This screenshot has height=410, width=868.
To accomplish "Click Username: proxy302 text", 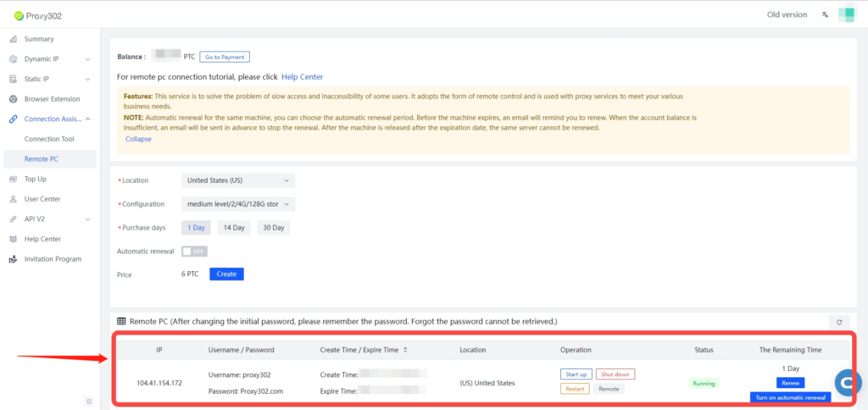I will click(240, 374).
